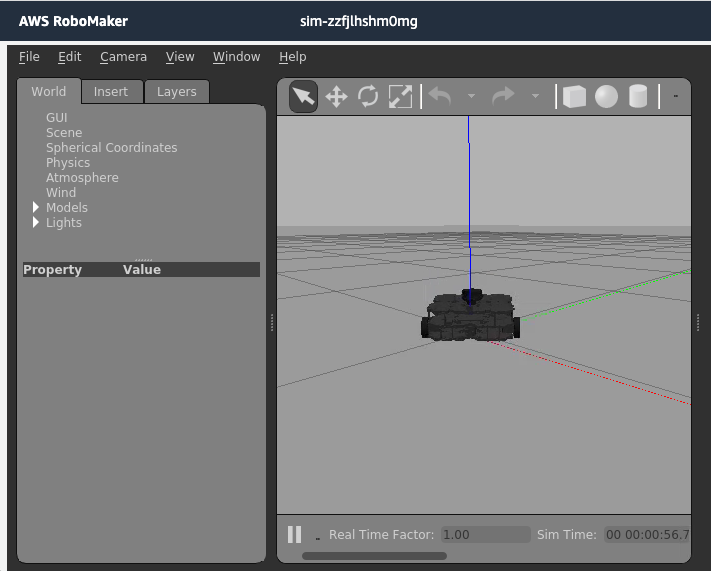
Task: Click the Sim Time value field
Action: [x=648, y=535]
